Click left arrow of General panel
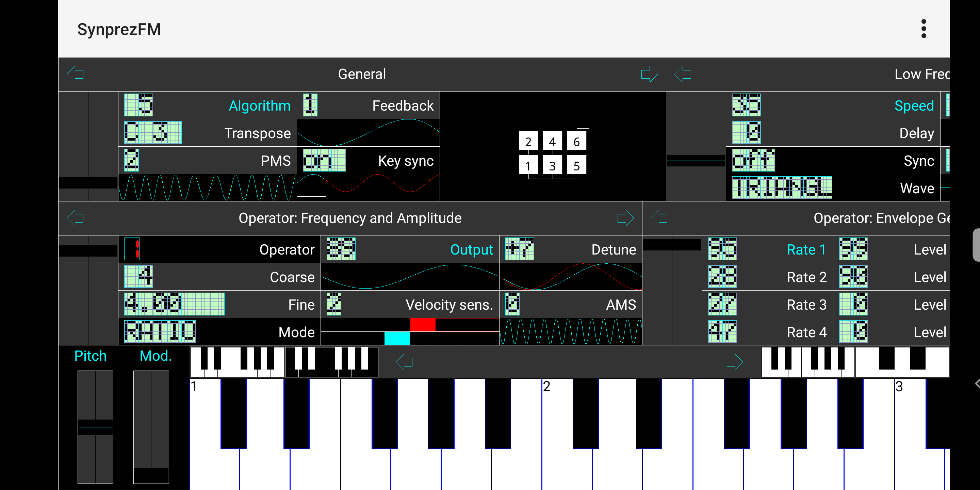This screenshot has width=980, height=490. click(x=75, y=74)
